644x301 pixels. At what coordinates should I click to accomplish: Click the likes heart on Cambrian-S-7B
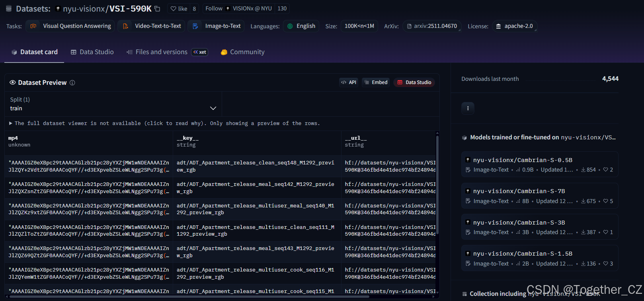click(x=605, y=201)
